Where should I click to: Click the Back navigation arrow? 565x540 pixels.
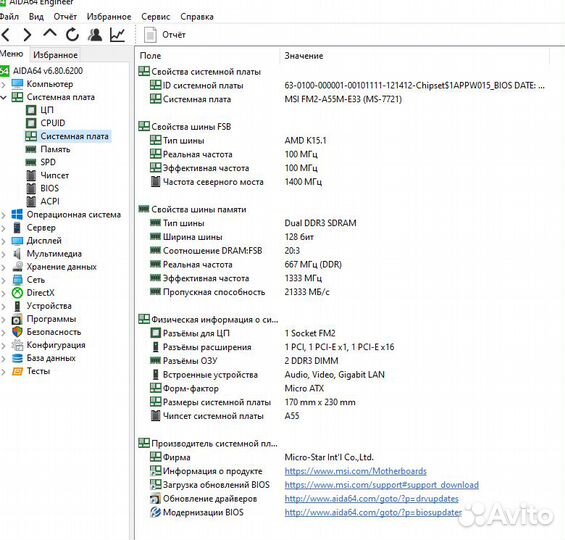(6, 35)
